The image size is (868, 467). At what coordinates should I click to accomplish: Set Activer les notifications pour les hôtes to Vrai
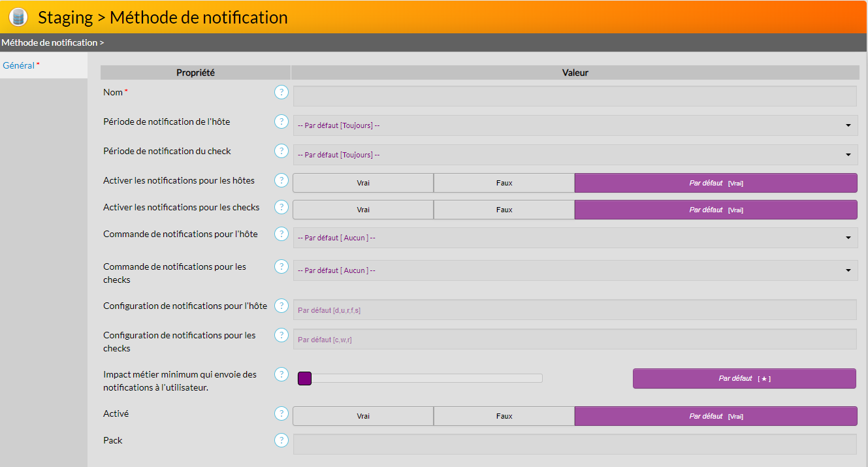pyautogui.click(x=363, y=183)
